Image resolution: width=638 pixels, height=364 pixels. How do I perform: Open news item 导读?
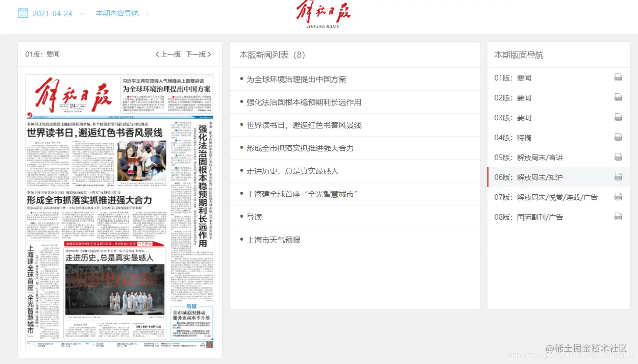click(x=254, y=217)
